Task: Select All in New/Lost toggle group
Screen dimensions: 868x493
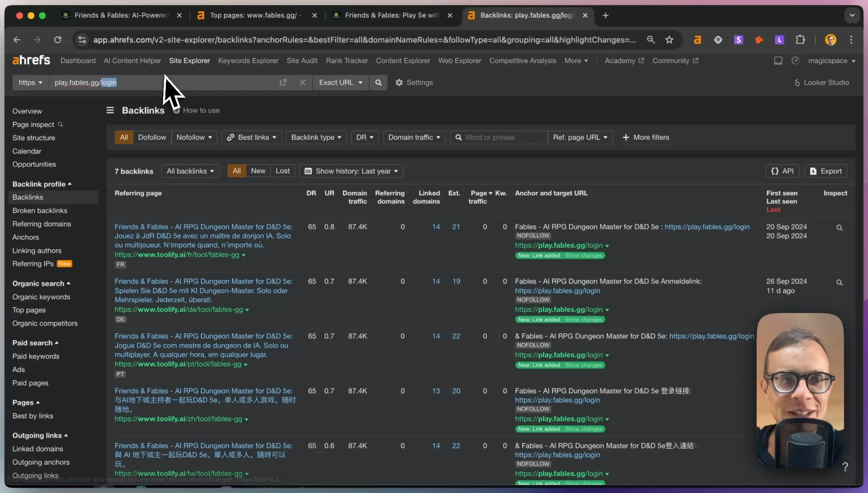Action: point(237,171)
